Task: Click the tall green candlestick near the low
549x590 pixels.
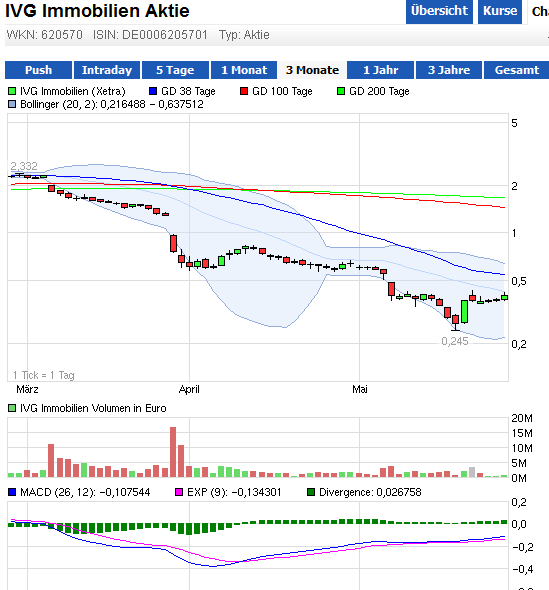Action: pos(465,312)
